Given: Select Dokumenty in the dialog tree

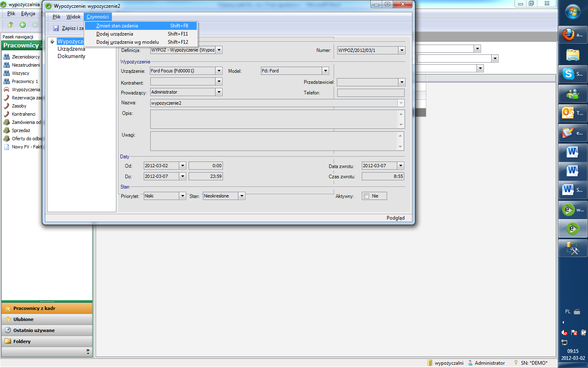Looking at the screenshot, I should [x=71, y=56].
